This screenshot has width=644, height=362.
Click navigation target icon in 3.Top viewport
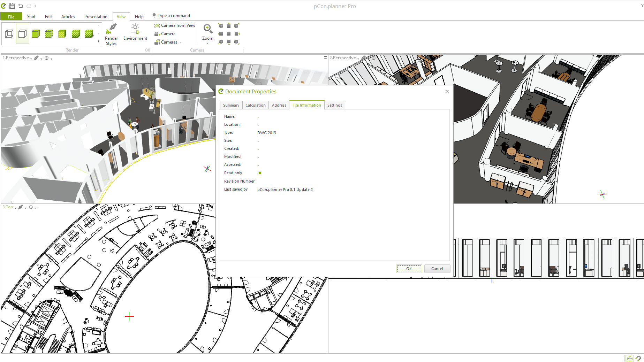[x=31, y=207]
